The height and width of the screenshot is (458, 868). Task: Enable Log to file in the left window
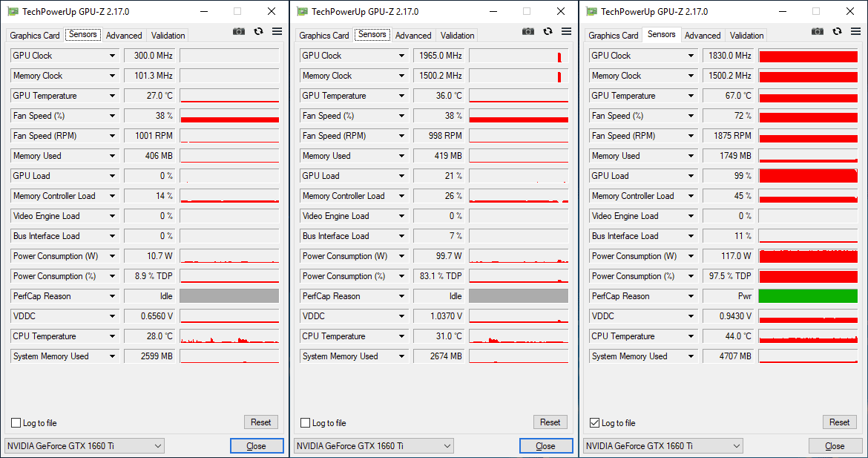click(x=16, y=423)
